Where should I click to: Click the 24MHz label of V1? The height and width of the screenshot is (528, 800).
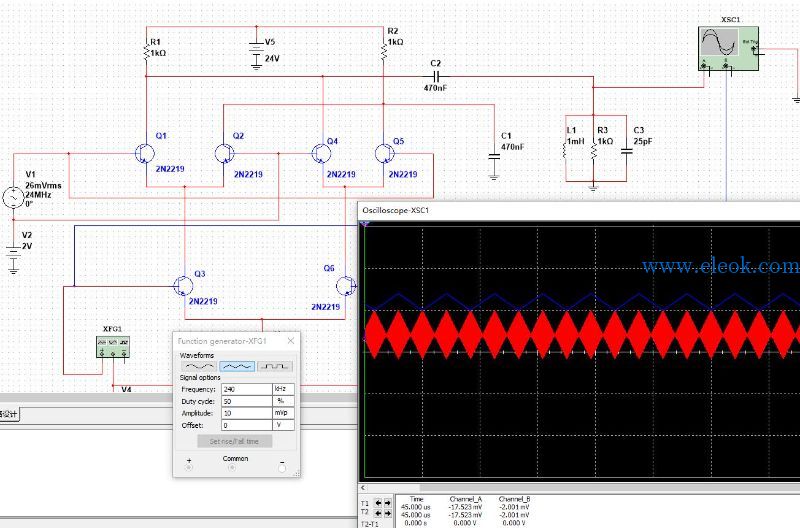pyautogui.click(x=39, y=195)
